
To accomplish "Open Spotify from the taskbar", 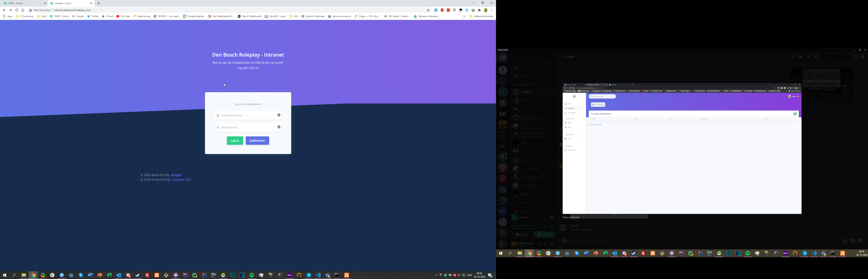I will point(252,275).
